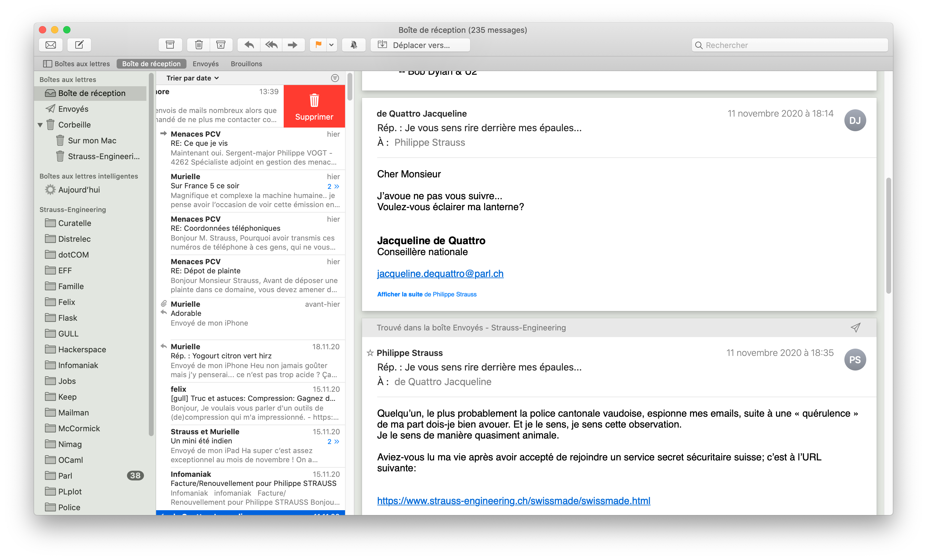Open the Menaces PCV Dépot de plainte email
Viewport: 927px width, 560px height.
(x=251, y=276)
